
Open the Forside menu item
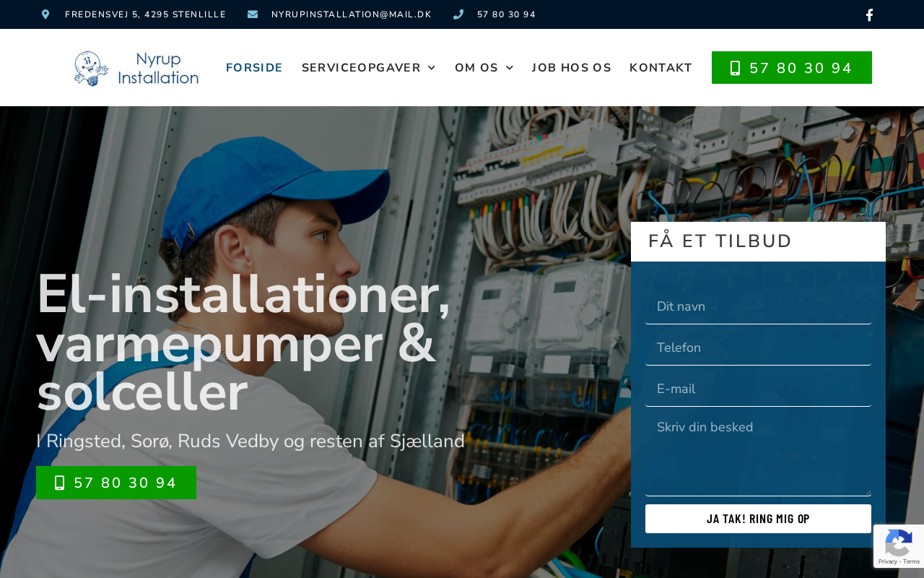(254, 68)
